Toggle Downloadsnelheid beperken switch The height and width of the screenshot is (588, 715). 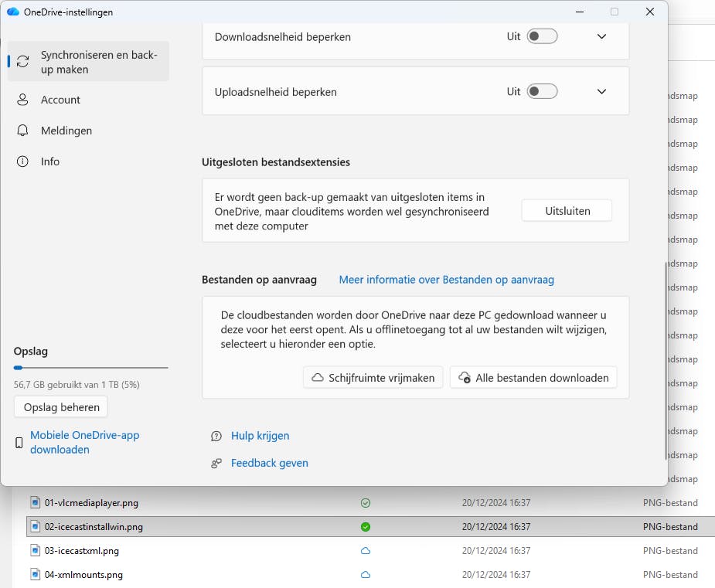pos(542,36)
